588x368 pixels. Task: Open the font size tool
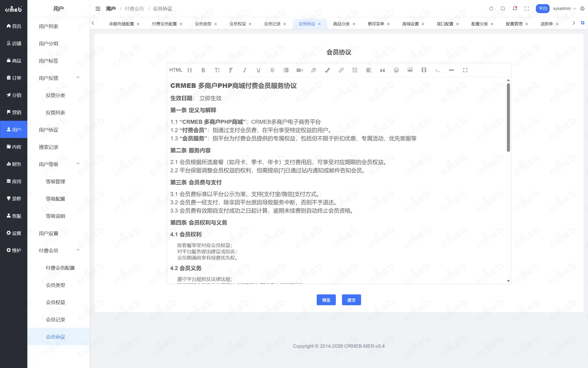coord(217,70)
